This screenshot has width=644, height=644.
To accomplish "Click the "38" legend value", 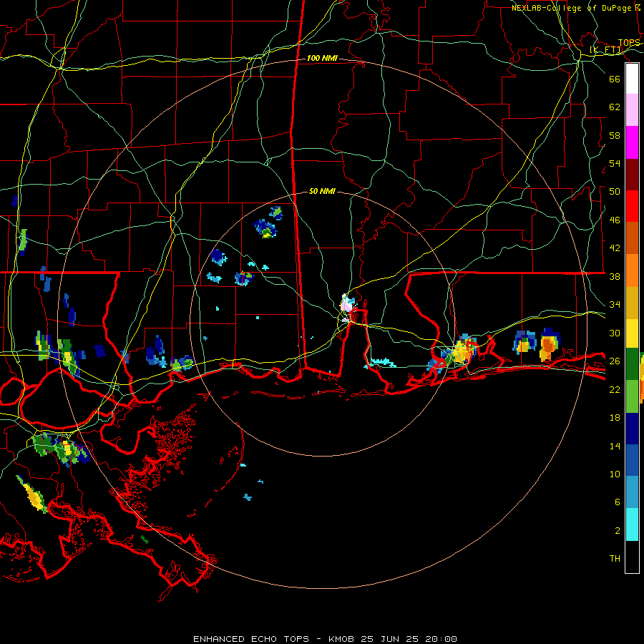I will point(615,277).
